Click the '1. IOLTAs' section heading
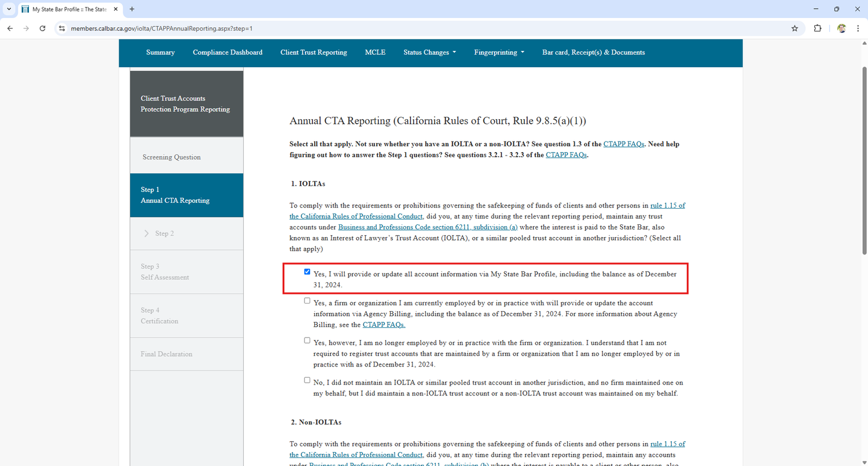The height and width of the screenshot is (466, 868). (308, 183)
